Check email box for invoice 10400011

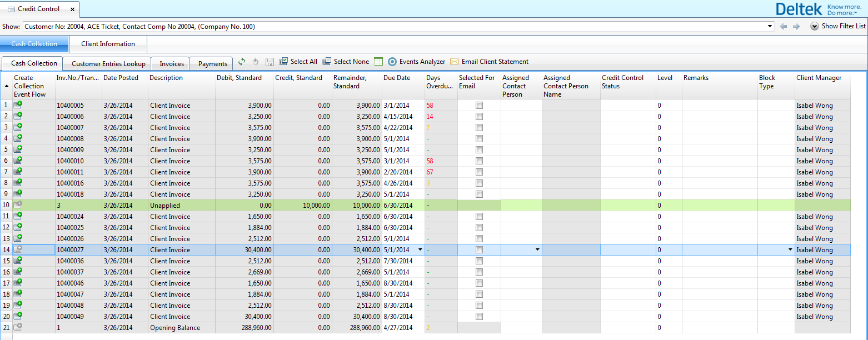click(x=479, y=172)
